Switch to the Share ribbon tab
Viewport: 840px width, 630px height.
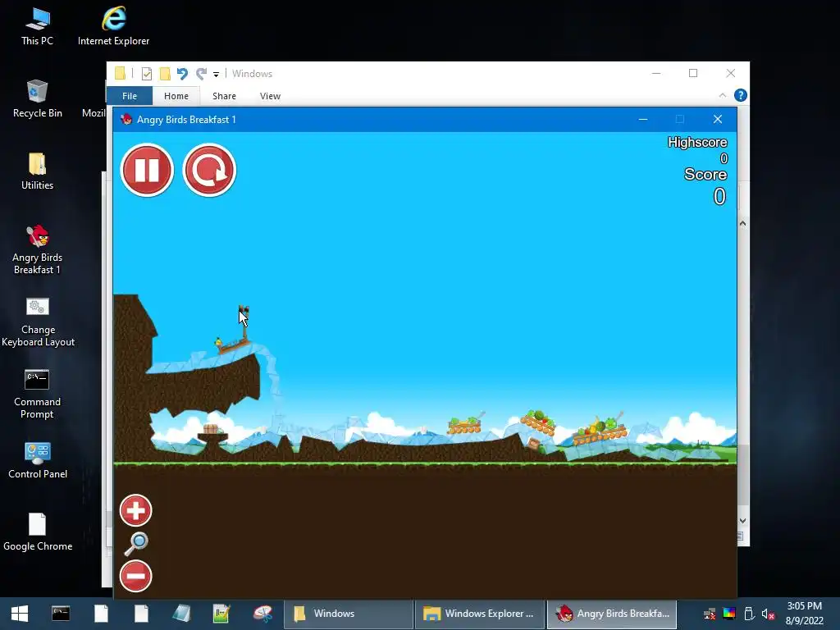click(224, 96)
